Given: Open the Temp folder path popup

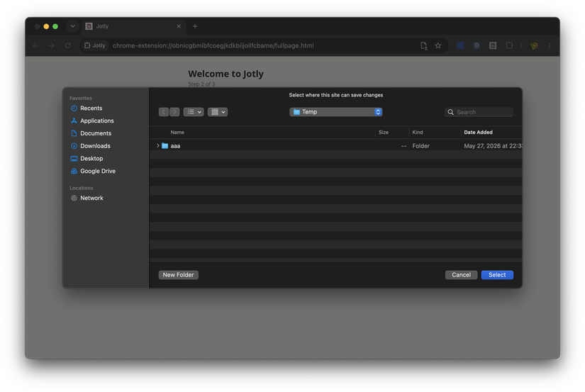Looking at the screenshot, I should click(x=336, y=112).
